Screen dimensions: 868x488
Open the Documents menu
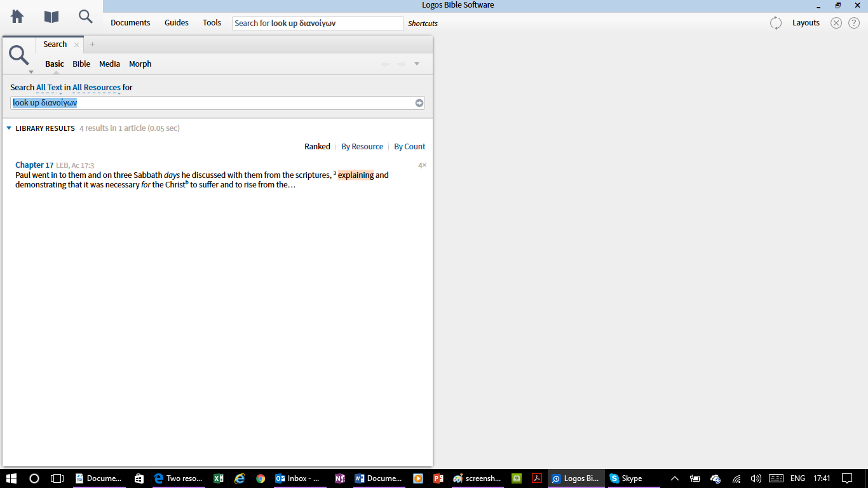130,23
